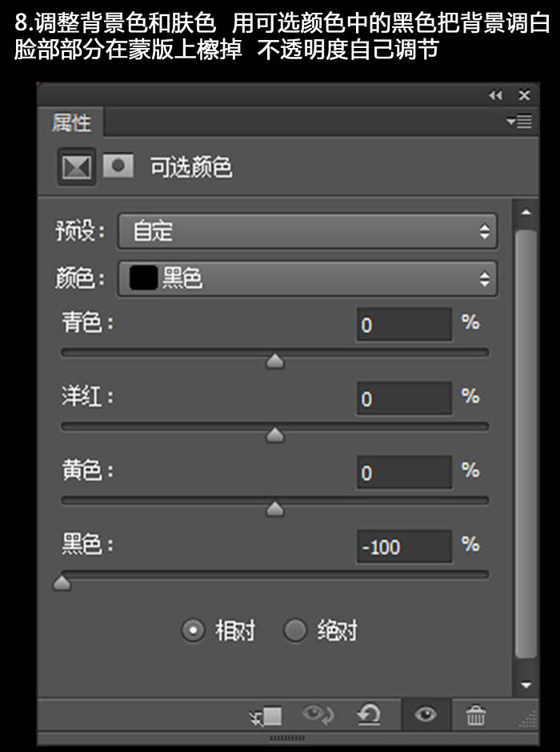
Task: Click the black color swatch in 颜色 dropdown
Action: [x=143, y=278]
